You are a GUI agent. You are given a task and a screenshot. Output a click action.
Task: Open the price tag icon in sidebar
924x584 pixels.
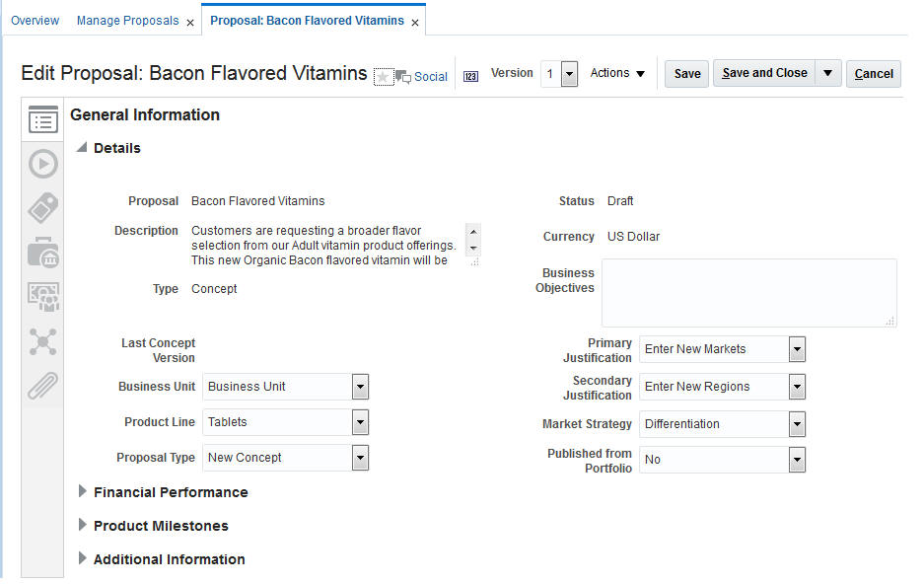[x=42, y=208]
